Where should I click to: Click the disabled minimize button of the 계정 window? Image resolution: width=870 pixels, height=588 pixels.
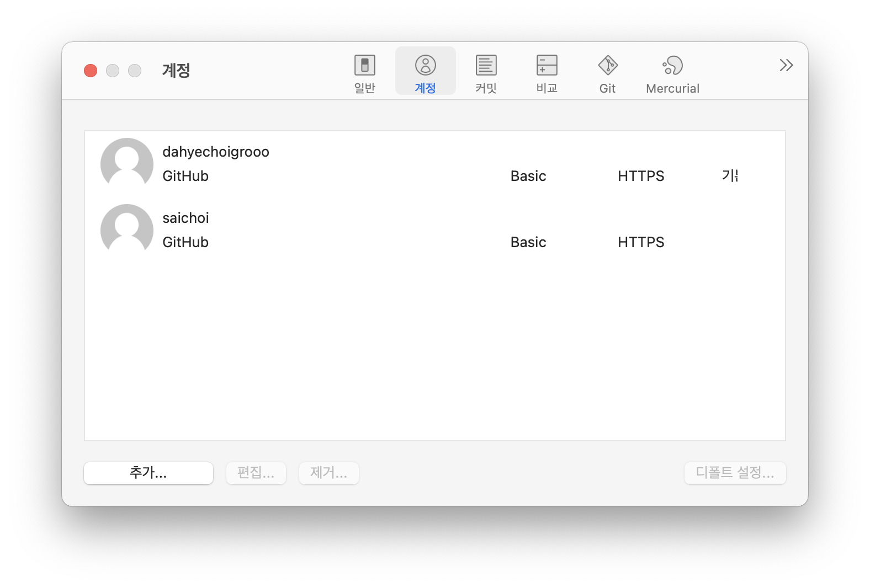coord(113,71)
